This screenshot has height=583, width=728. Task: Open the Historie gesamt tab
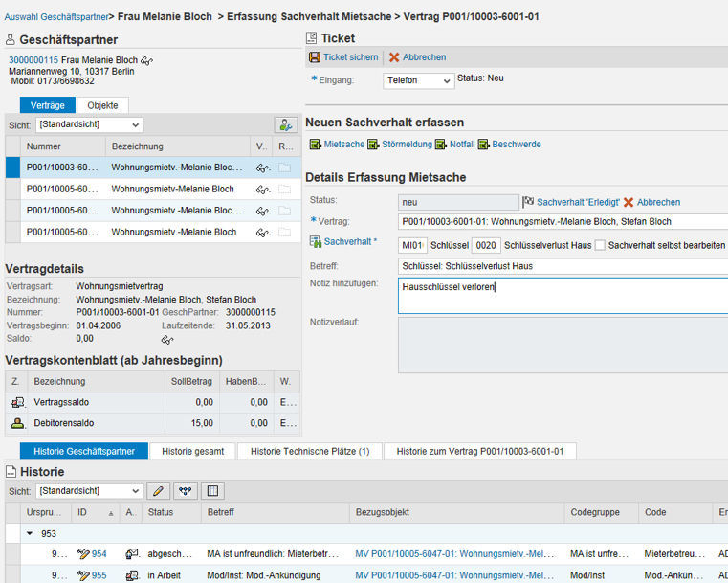(192, 451)
